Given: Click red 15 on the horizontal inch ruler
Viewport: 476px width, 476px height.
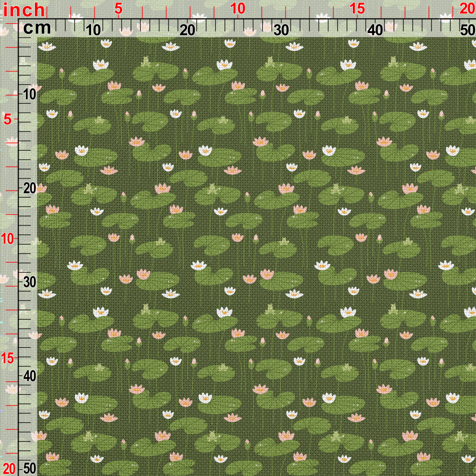Looking at the screenshot, I should 357,8.
